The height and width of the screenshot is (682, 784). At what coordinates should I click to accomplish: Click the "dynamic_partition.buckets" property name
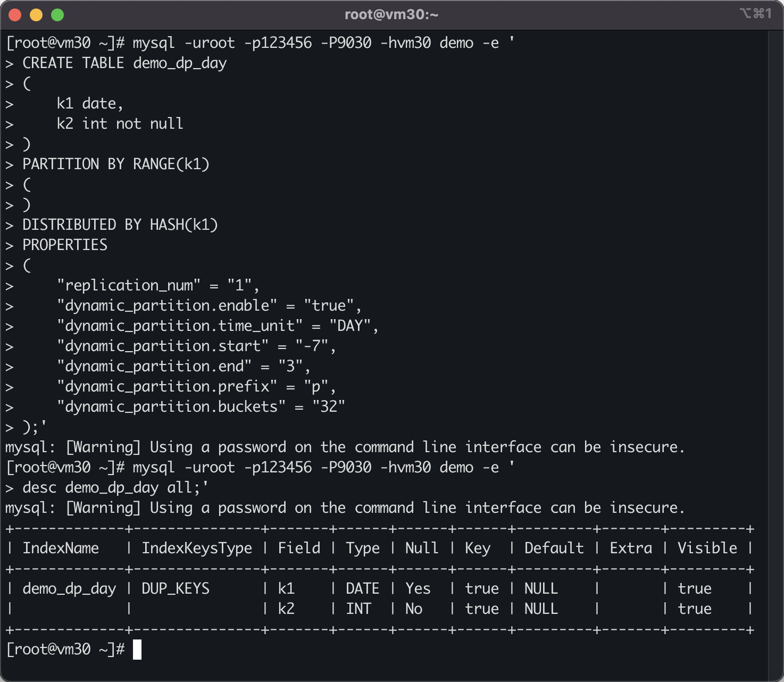point(171,407)
